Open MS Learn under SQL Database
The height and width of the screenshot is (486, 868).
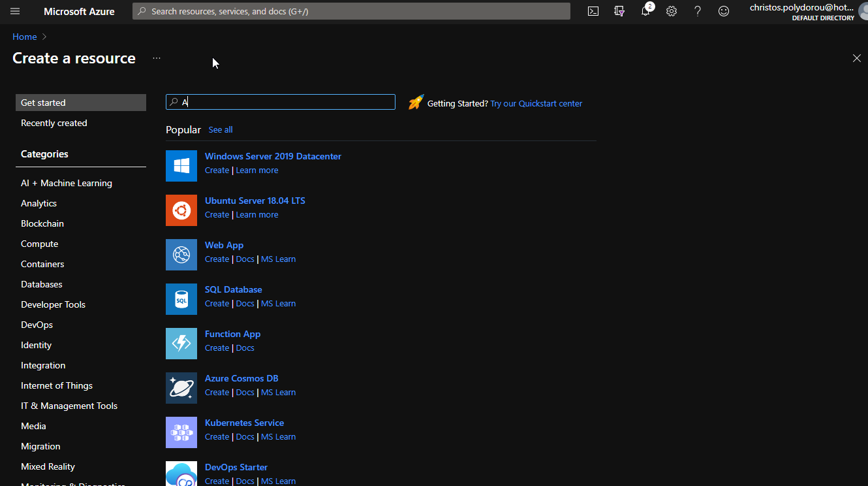tap(278, 304)
